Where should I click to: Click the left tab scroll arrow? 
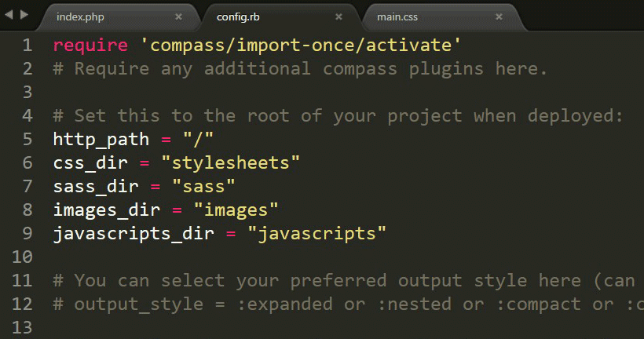pyautogui.click(x=9, y=15)
